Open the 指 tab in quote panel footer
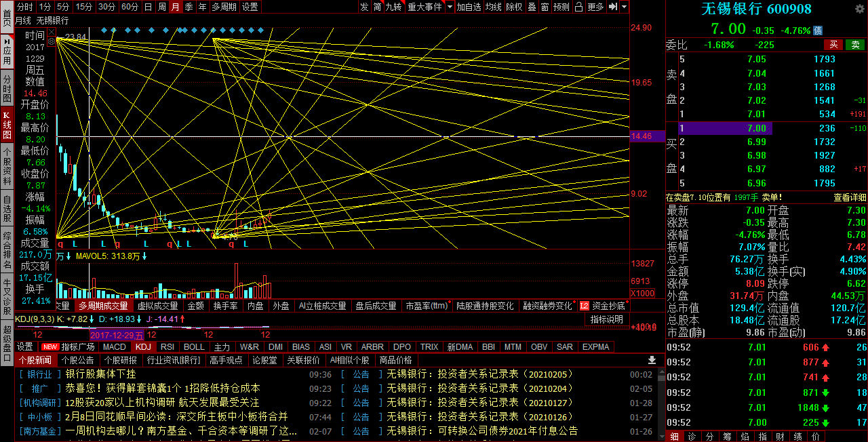 tap(762, 437)
